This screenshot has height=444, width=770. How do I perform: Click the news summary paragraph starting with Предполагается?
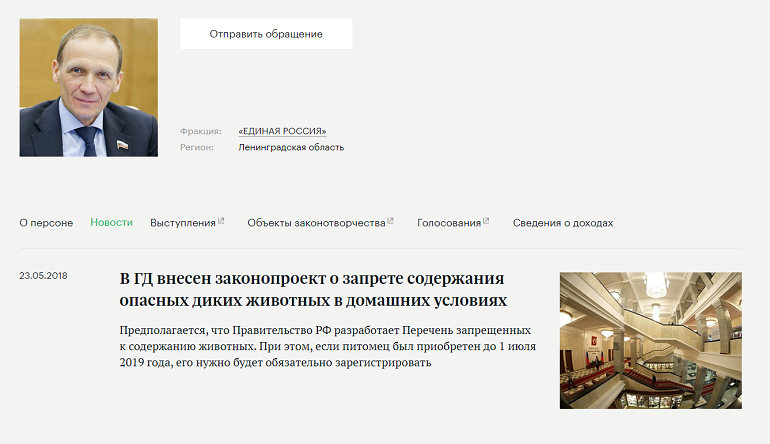(x=327, y=346)
